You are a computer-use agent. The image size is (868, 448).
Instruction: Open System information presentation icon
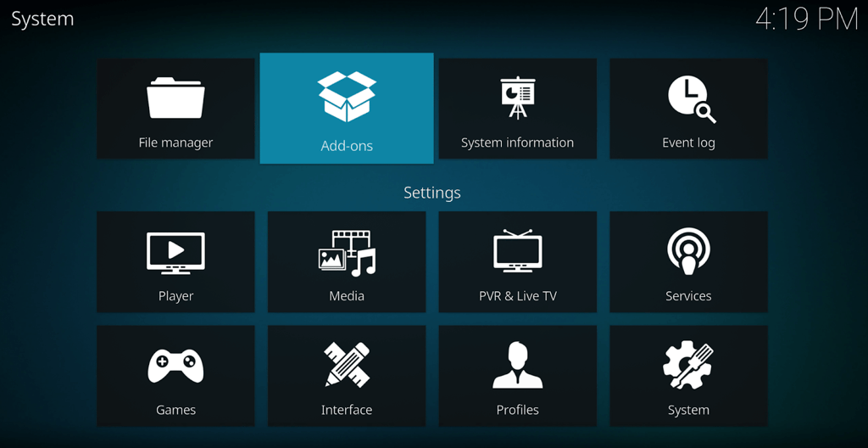tap(518, 98)
